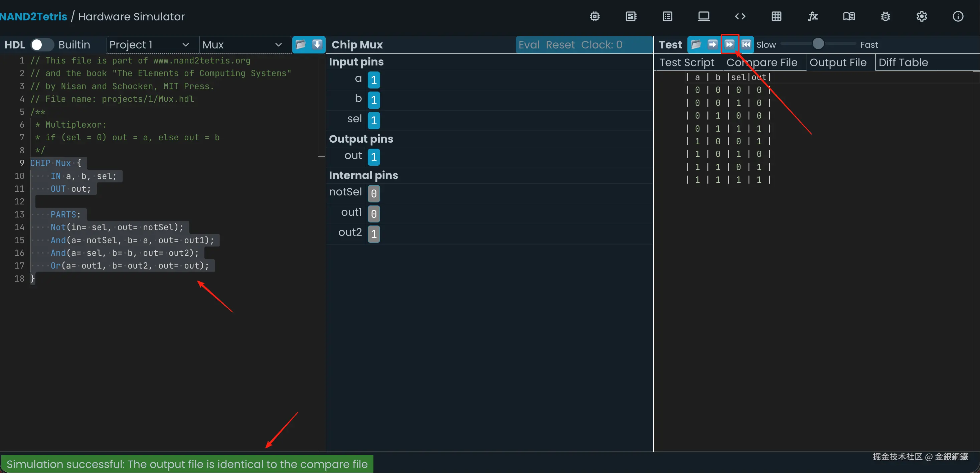Switch to the Test Script tab

coord(686,62)
